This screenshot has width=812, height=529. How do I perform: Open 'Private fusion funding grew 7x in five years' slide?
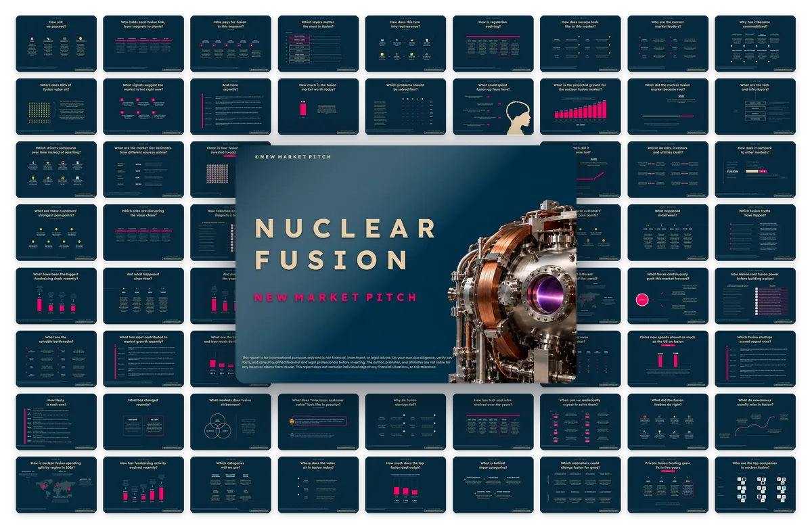(668, 485)
